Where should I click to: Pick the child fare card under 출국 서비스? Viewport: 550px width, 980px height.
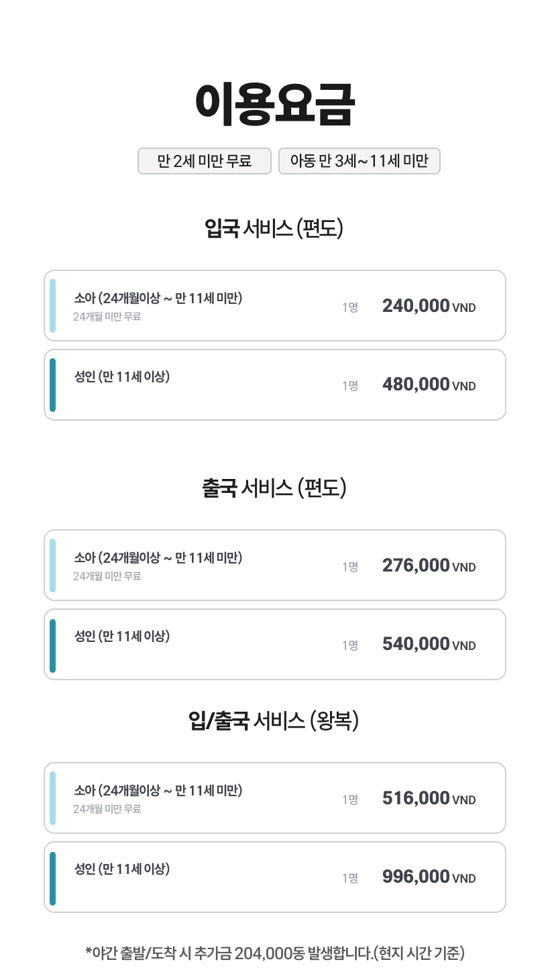[274, 565]
